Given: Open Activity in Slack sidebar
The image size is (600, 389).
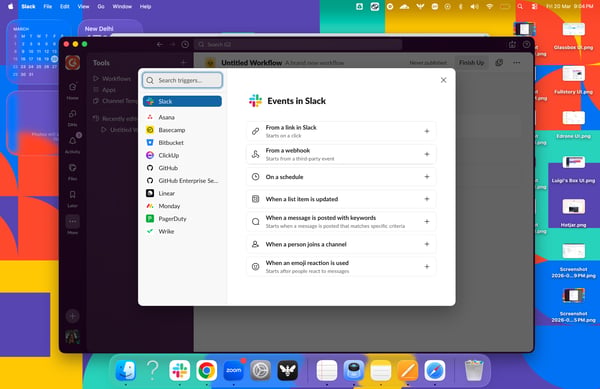Looking at the screenshot, I should click(72, 144).
